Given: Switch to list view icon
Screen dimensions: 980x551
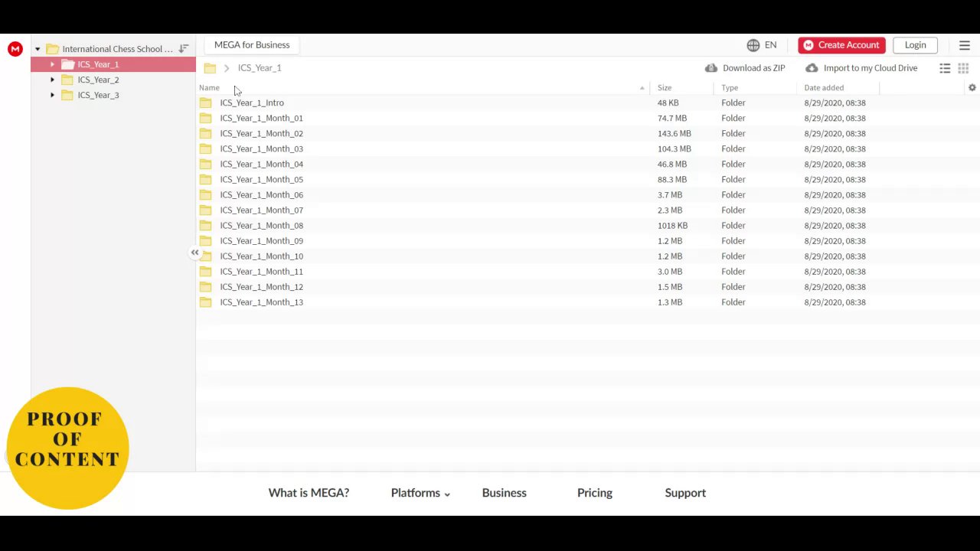Looking at the screenshot, I should pos(945,68).
